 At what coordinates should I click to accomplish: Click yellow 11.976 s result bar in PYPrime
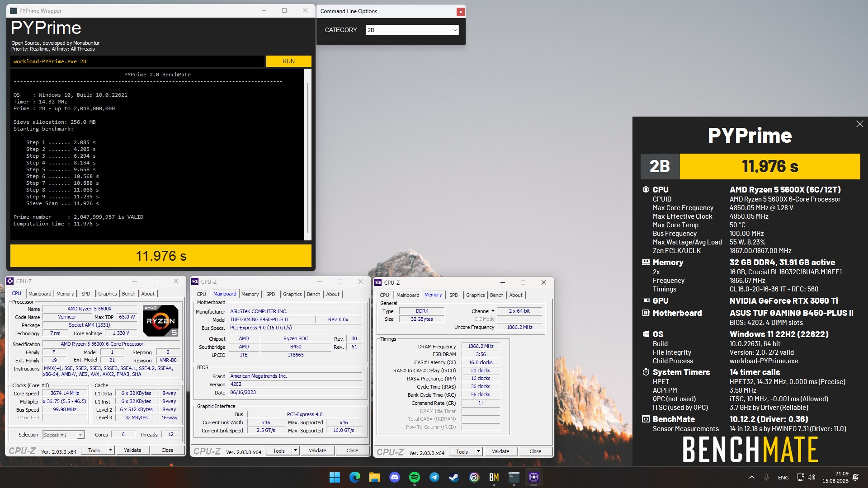pyautogui.click(x=161, y=256)
